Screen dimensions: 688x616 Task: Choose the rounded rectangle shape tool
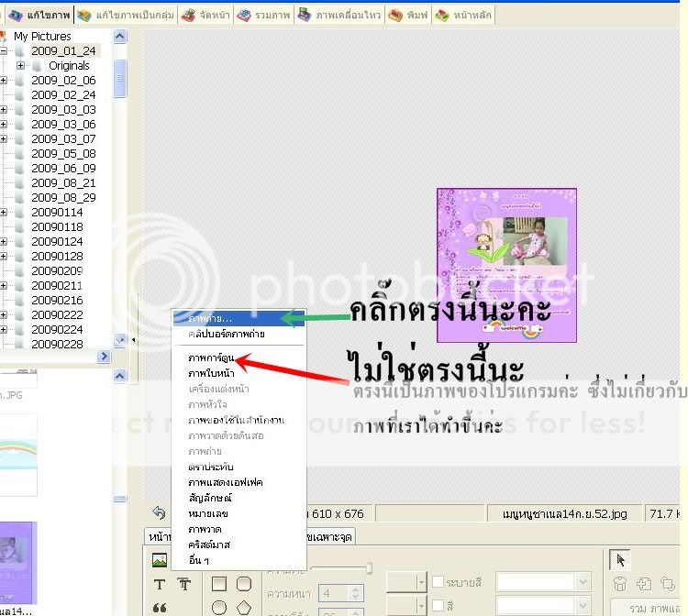[x=244, y=583]
